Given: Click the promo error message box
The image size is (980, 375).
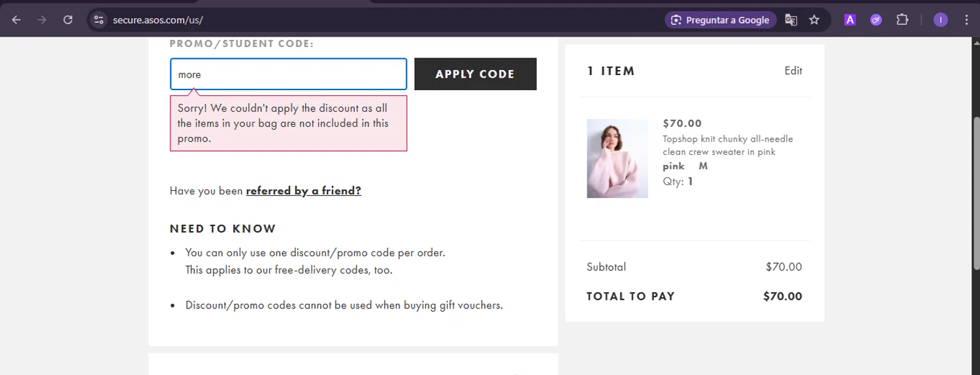Looking at the screenshot, I should tap(288, 123).
